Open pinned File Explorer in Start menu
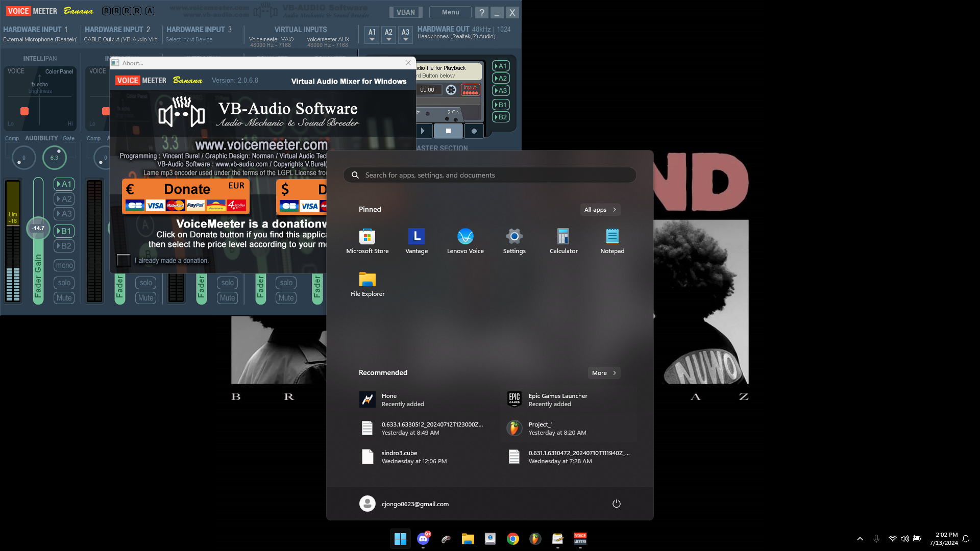 [x=367, y=284]
